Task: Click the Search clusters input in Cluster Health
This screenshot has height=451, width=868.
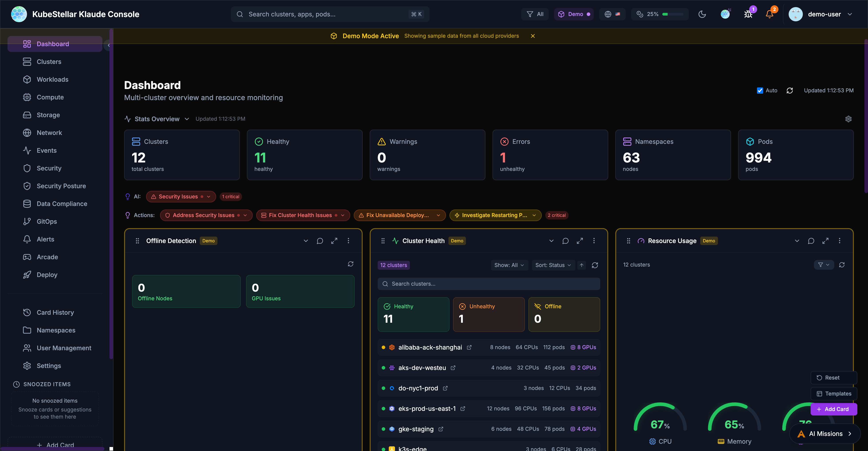Action: coord(489,284)
